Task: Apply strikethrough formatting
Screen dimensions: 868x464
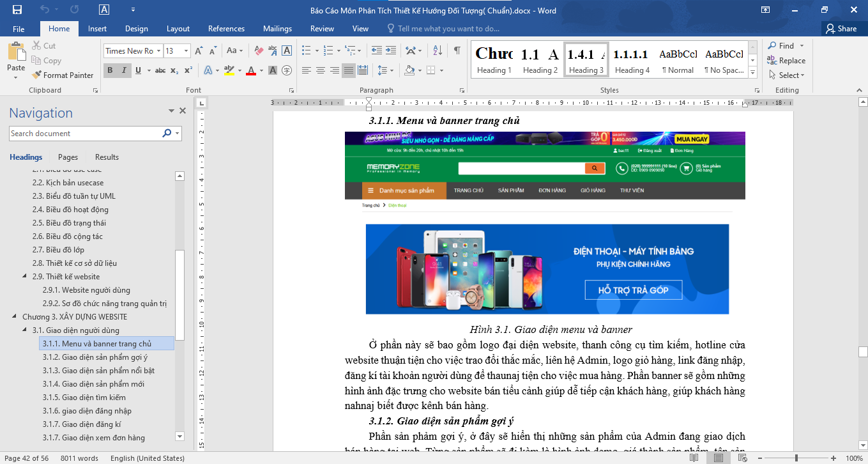Action: click(160, 70)
